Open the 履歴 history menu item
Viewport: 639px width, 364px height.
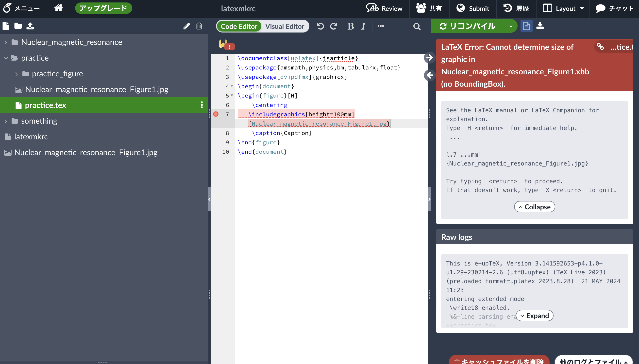[x=516, y=9]
